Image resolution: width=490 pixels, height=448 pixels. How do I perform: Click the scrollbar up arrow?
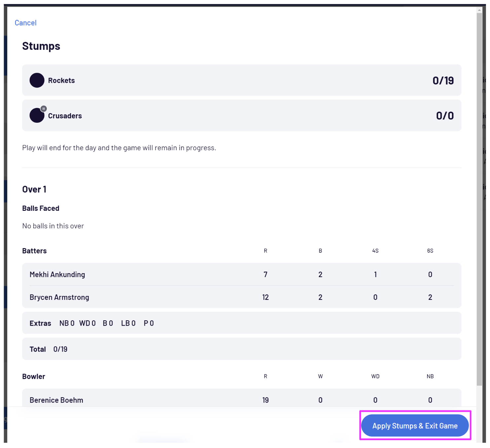[479, 10]
